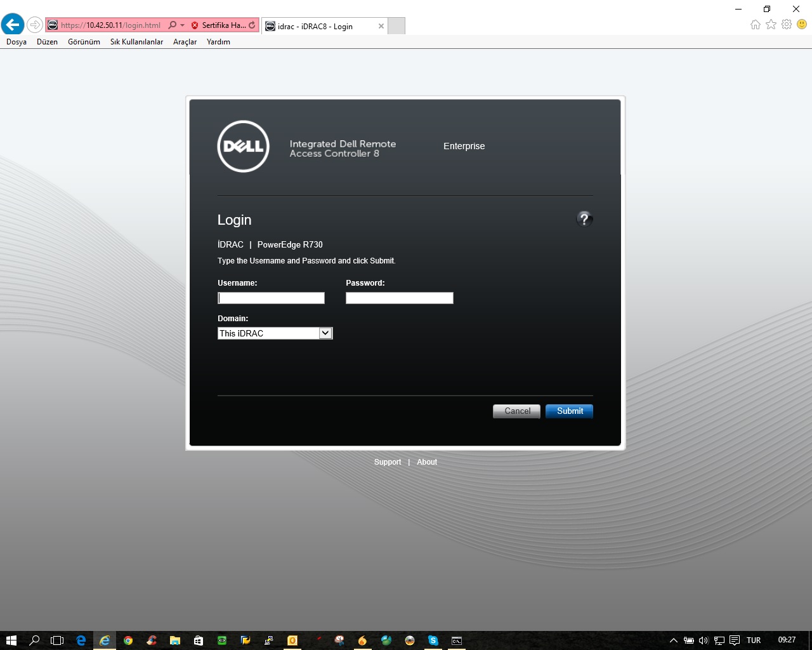Open the Görünüm menu

coord(84,42)
